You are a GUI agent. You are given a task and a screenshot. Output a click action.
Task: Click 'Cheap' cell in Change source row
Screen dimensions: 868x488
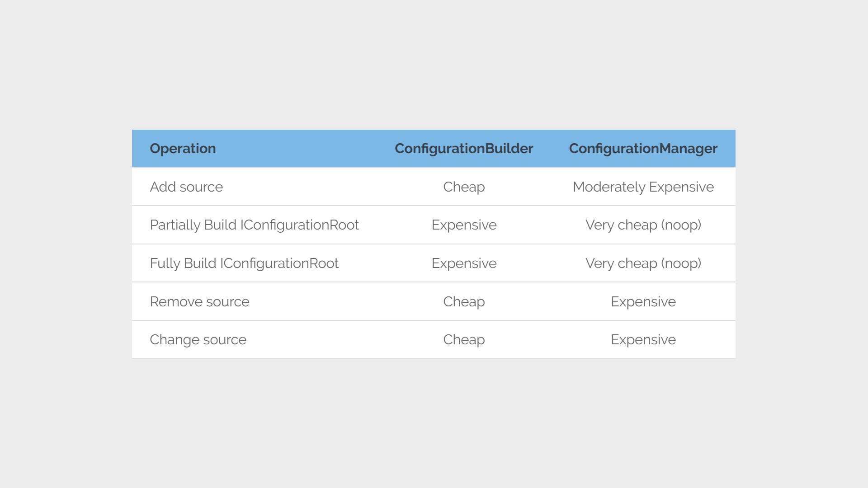464,340
